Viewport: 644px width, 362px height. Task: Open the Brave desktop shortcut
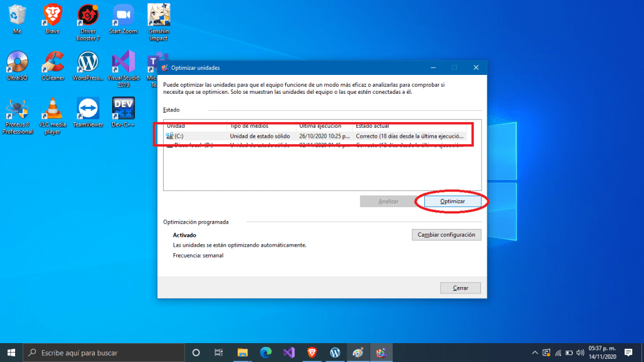pyautogui.click(x=53, y=19)
